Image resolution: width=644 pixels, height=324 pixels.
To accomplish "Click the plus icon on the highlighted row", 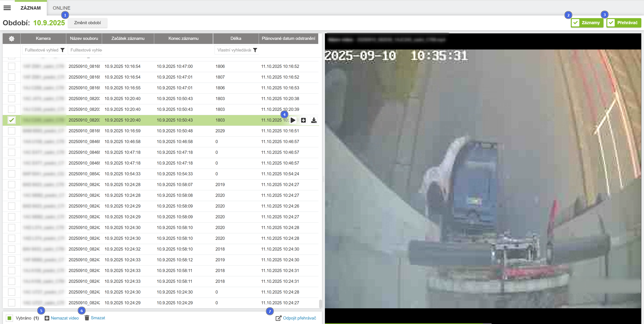I will tap(303, 120).
